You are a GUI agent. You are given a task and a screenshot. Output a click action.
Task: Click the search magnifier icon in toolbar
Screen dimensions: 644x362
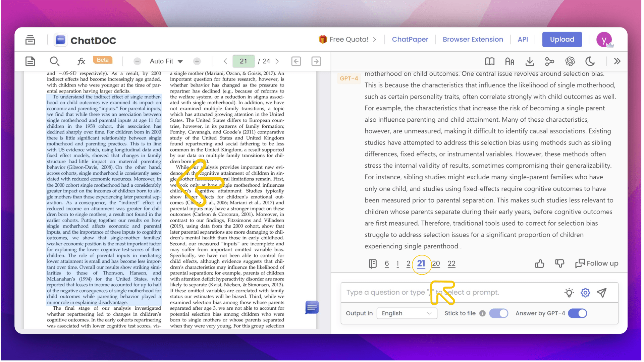coord(54,61)
